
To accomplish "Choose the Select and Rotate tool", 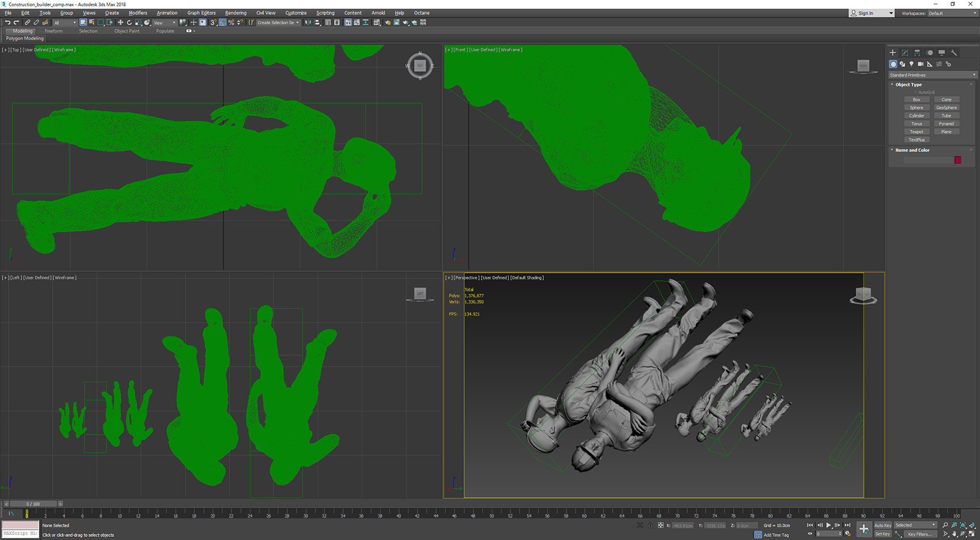I will (x=129, y=23).
